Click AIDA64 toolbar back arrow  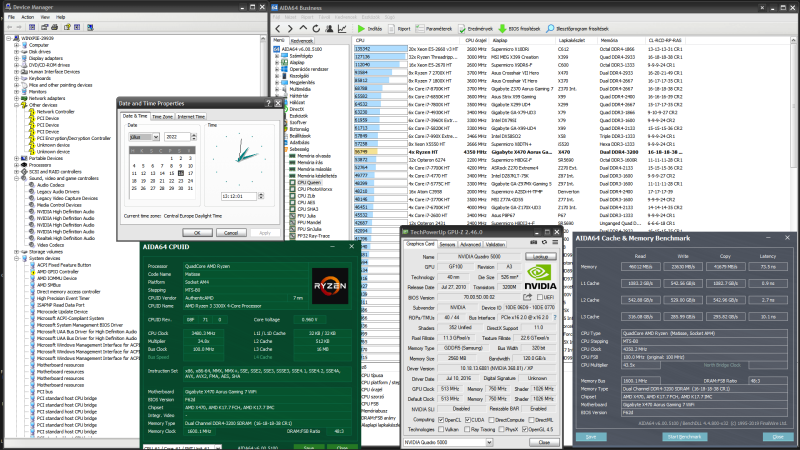coord(278,29)
